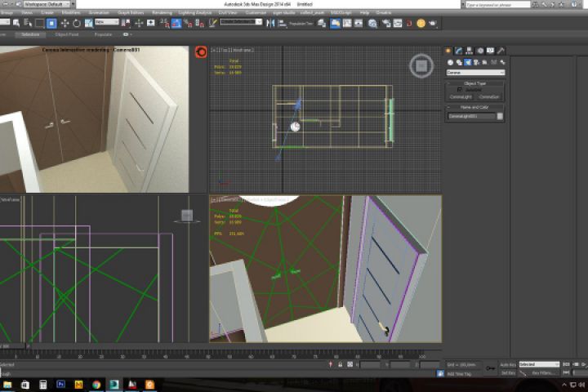Select the Helpers creation category
The width and height of the screenshot is (588, 392).
click(485, 62)
